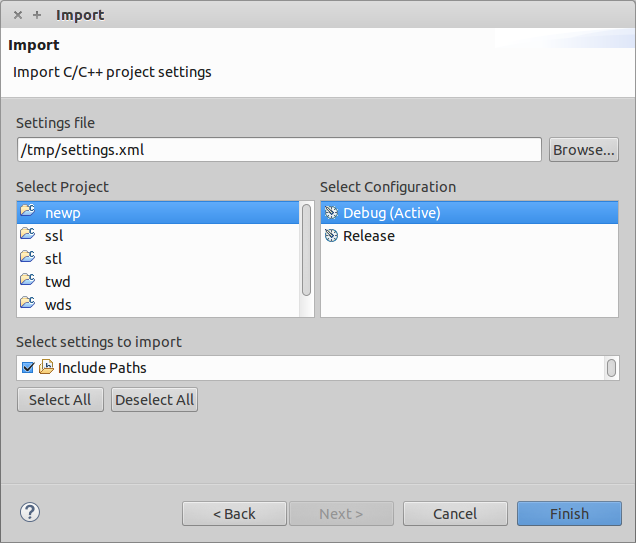Screen dimensions: 636x543
Task: Click the stl project folder icon
Action: [x=27, y=258]
